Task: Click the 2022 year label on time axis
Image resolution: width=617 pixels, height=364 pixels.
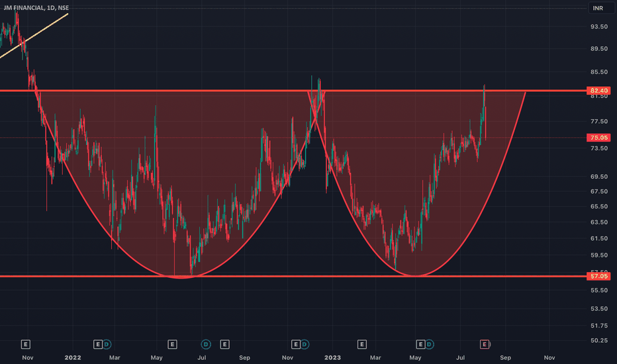Action: click(x=73, y=357)
